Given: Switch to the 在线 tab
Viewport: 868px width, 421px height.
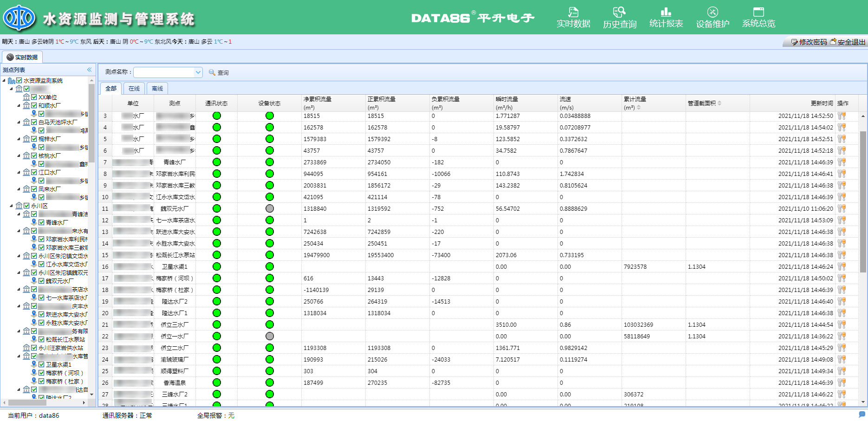Looking at the screenshot, I should (134, 89).
